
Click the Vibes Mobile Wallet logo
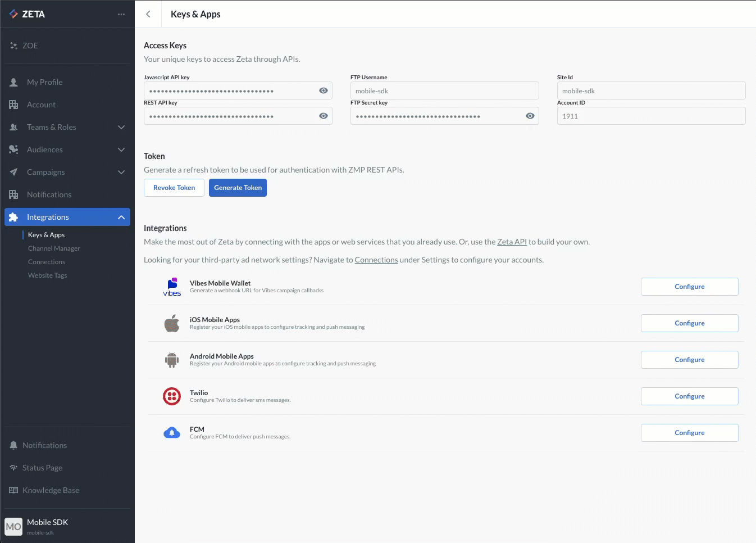[172, 287]
